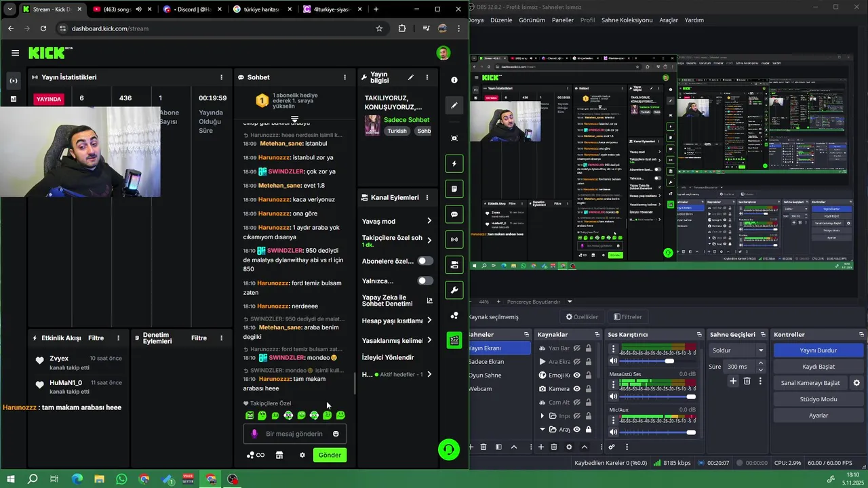Open the note page sidebar icon
This screenshot has height=488, width=868.
pos(454,188)
